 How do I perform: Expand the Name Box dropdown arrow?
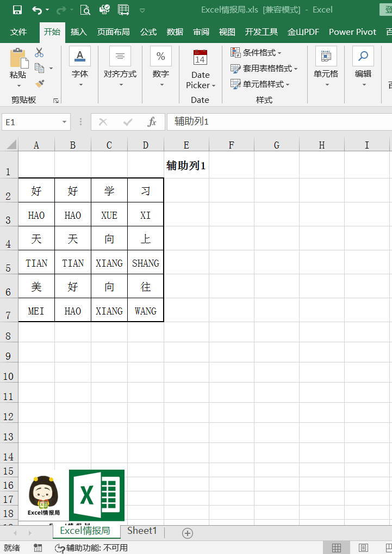pos(64,122)
